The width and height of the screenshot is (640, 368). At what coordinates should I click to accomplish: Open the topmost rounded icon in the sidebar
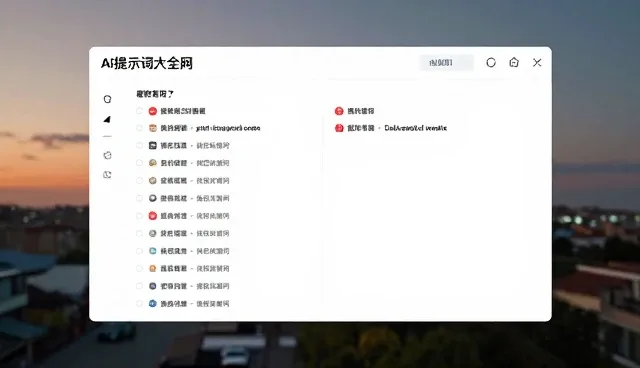[x=107, y=99]
